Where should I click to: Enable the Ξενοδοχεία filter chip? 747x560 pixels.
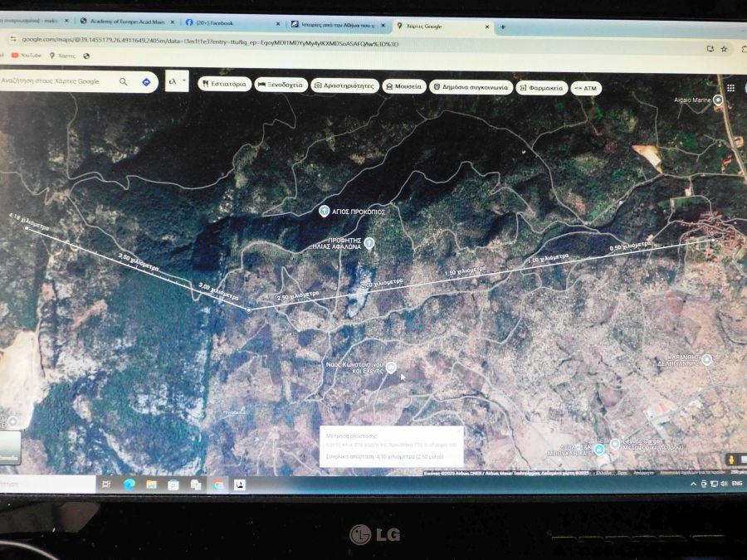click(280, 85)
